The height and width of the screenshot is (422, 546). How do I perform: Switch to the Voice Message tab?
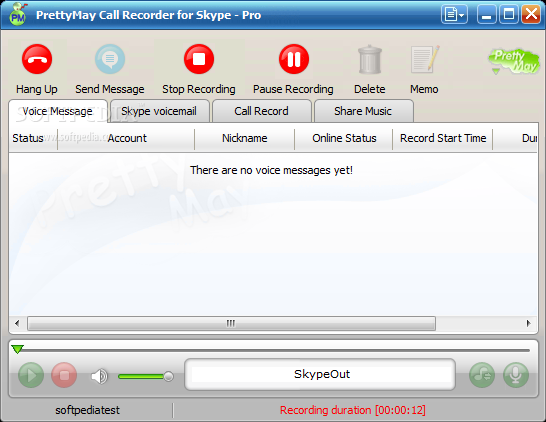coord(58,111)
